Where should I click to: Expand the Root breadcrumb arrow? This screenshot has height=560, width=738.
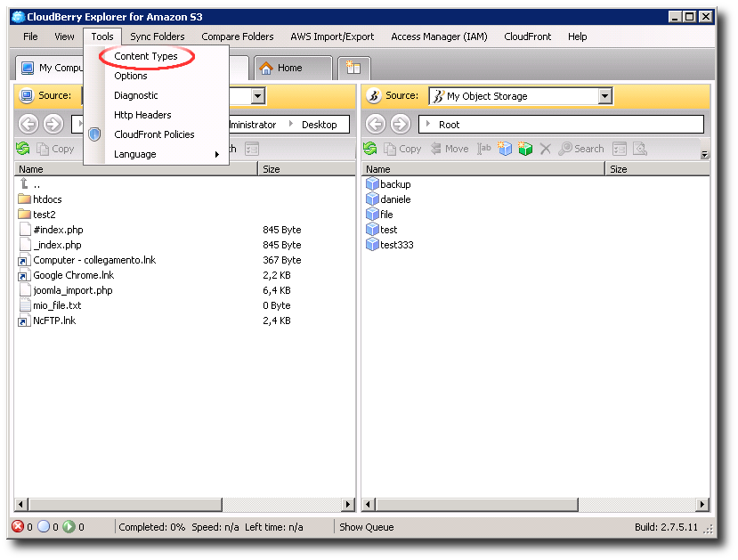tap(428, 124)
